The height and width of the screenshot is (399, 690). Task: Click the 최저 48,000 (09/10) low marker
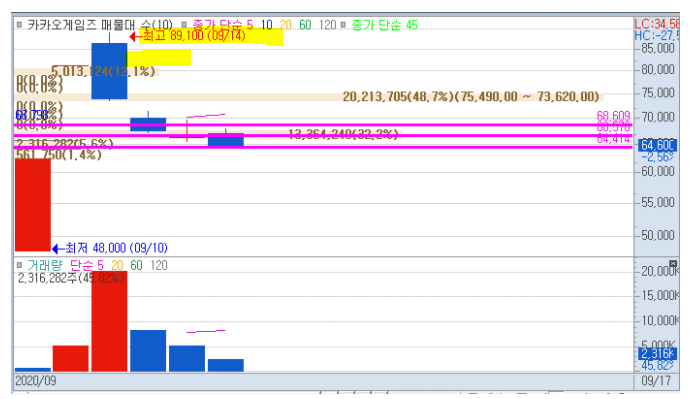point(110,248)
